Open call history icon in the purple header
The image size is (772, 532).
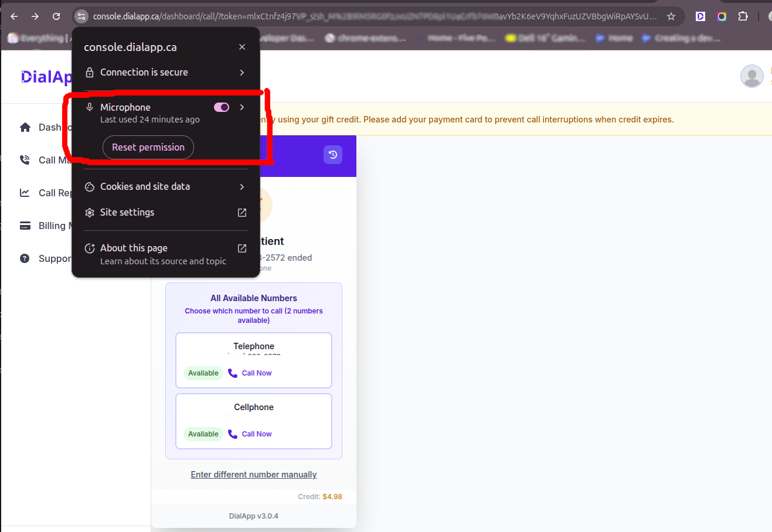pyautogui.click(x=333, y=155)
